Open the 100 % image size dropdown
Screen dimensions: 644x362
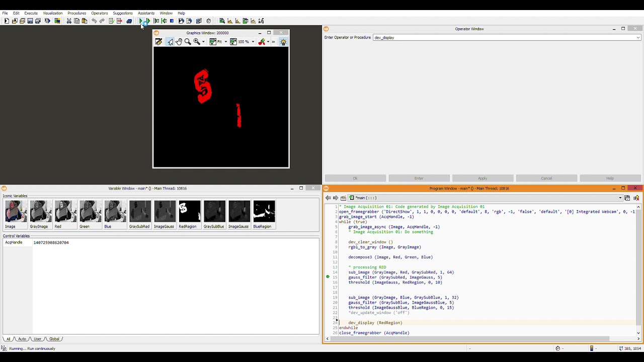coord(253,42)
